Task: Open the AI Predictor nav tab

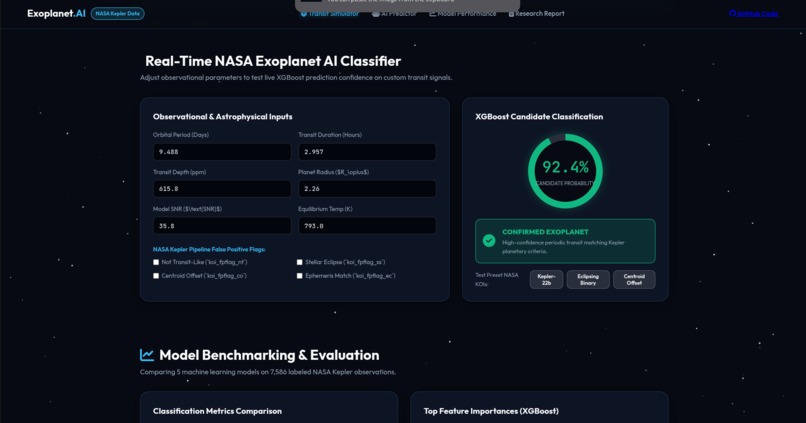Action: click(394, 14)
